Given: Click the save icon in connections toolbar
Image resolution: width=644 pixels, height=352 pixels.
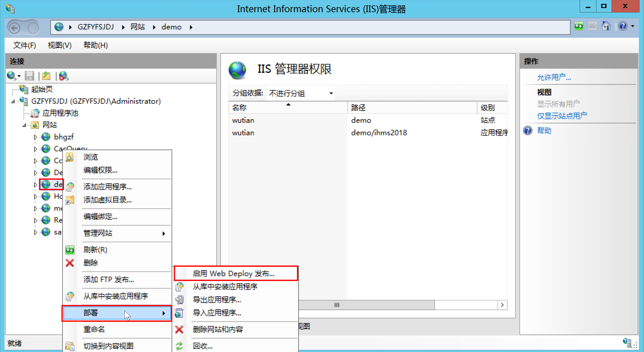Looking at the screenshot, I should [30, 76].
